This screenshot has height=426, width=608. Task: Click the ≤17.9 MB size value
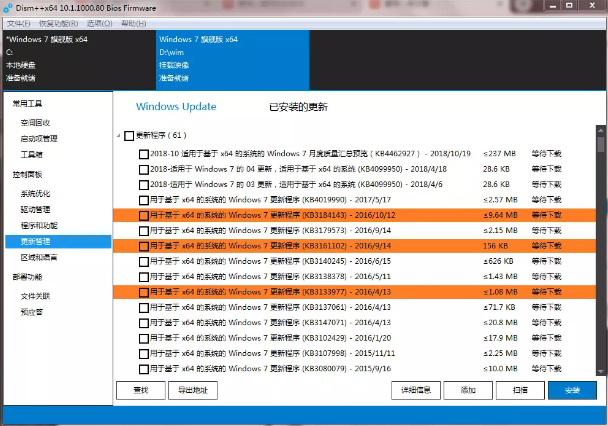(500, 338)
